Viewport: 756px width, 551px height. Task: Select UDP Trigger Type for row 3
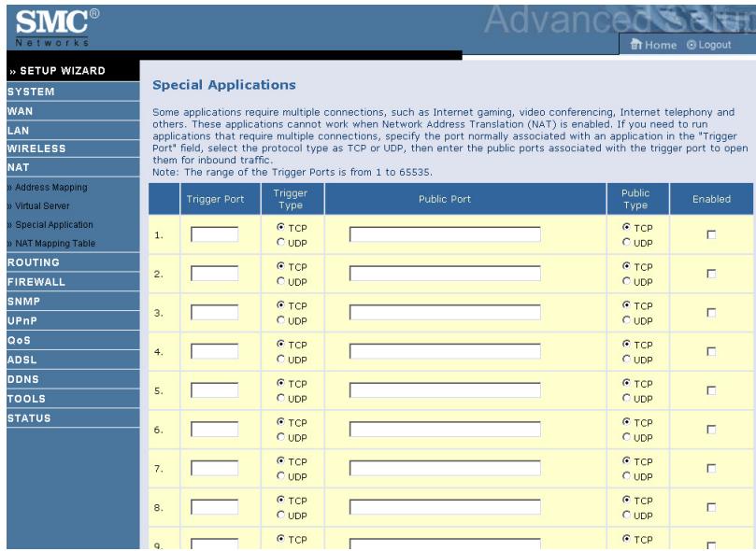point(280,320)
